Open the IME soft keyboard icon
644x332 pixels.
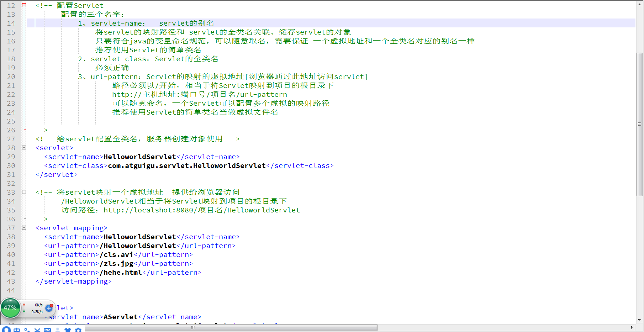[47, 330]
